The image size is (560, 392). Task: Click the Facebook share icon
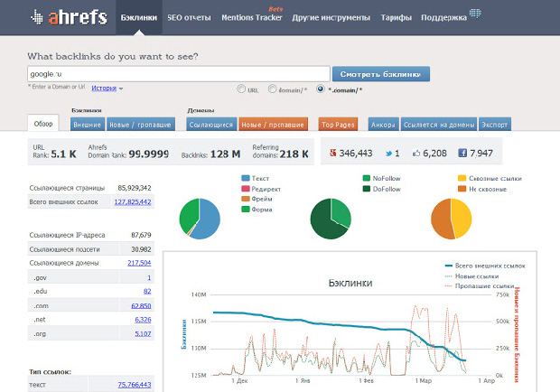click(x=462, y=154)
